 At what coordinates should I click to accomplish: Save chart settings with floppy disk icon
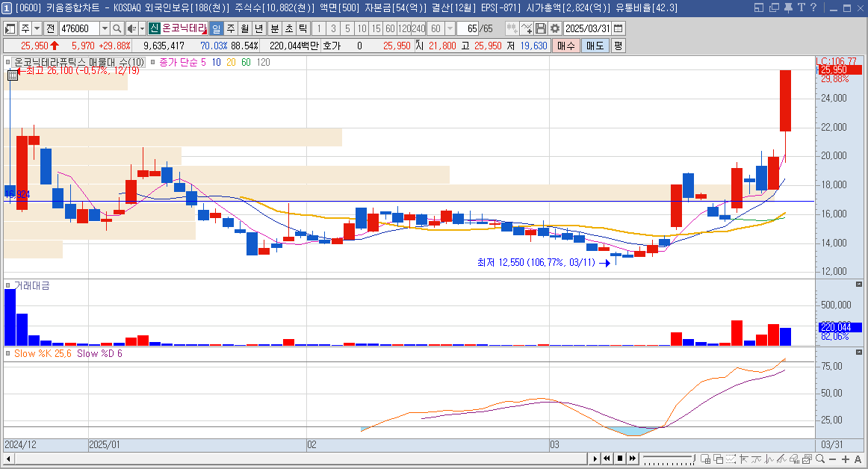tap(541, 28)
